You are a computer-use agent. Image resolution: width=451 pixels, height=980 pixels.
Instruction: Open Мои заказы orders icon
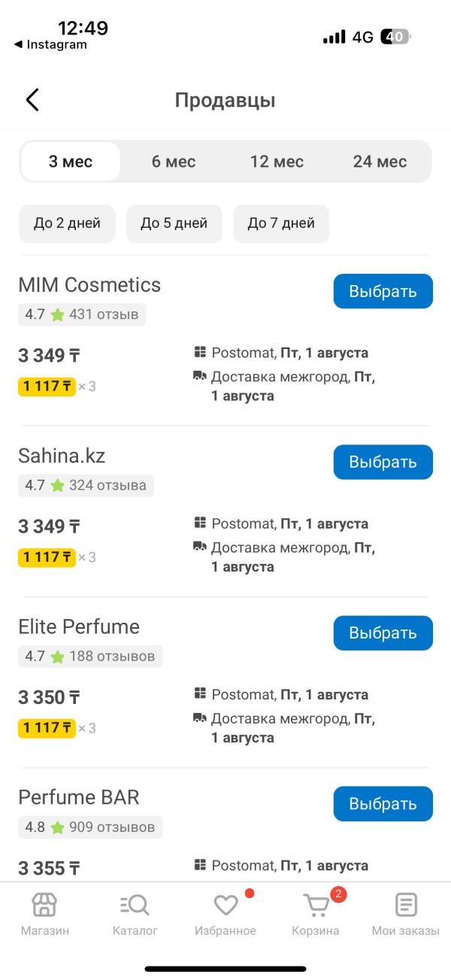(406, 904)
